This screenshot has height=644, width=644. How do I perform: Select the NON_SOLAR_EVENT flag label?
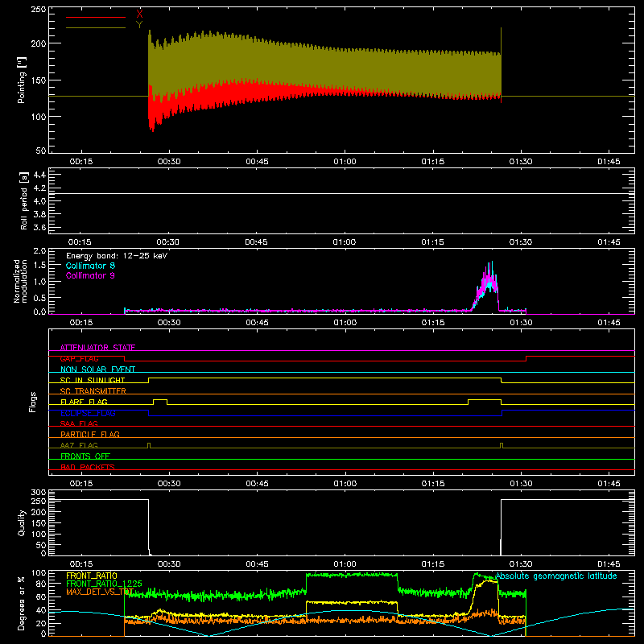[x=97, y=369]
